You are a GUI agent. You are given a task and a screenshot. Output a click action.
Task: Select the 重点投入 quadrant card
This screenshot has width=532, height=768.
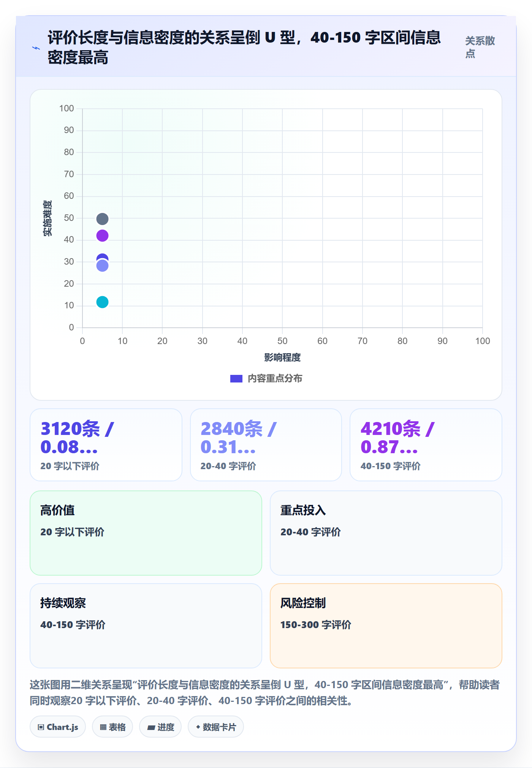pyautogui.click(x=386, y=533)
